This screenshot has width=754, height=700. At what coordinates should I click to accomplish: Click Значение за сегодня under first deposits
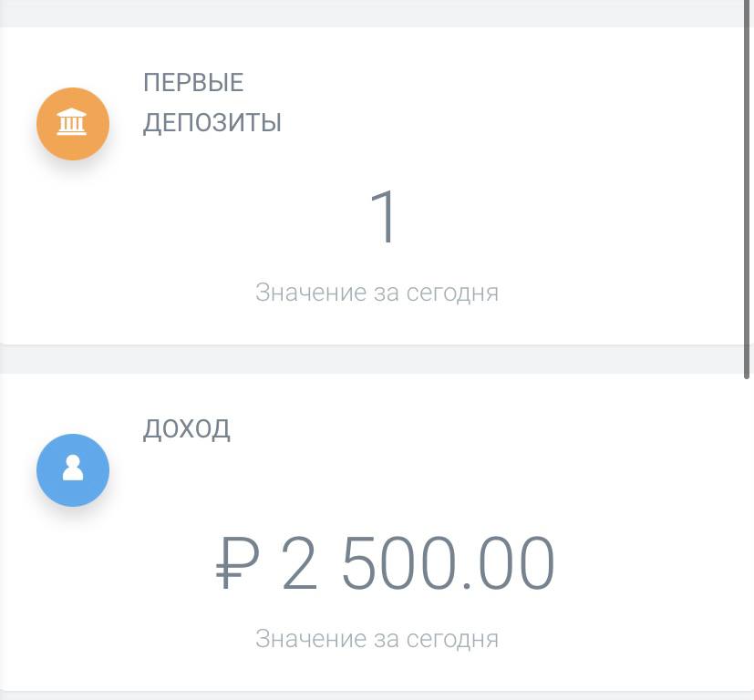click(377, 293)
